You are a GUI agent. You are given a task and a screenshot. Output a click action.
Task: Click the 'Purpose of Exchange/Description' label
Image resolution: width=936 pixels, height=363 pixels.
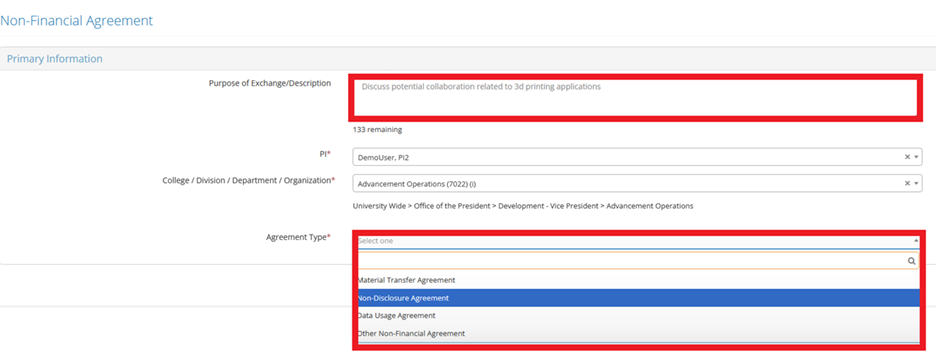(x=270, y=83)
